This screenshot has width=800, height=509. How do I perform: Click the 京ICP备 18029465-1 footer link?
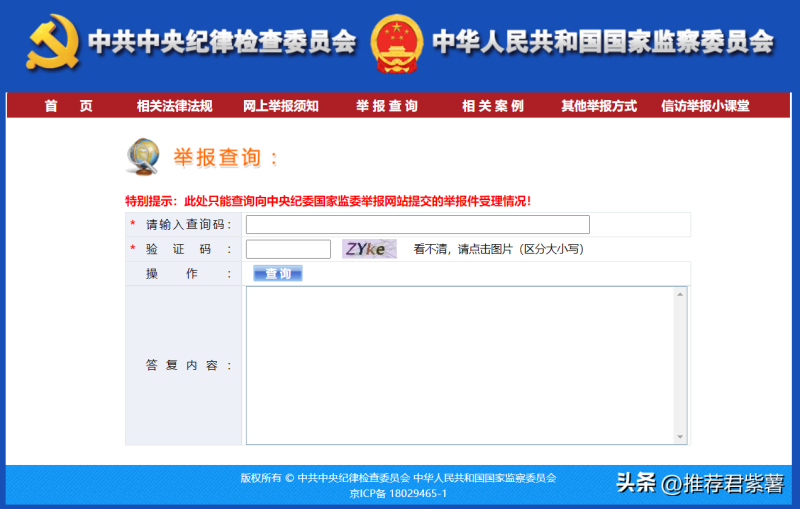[x=398, y=493]
